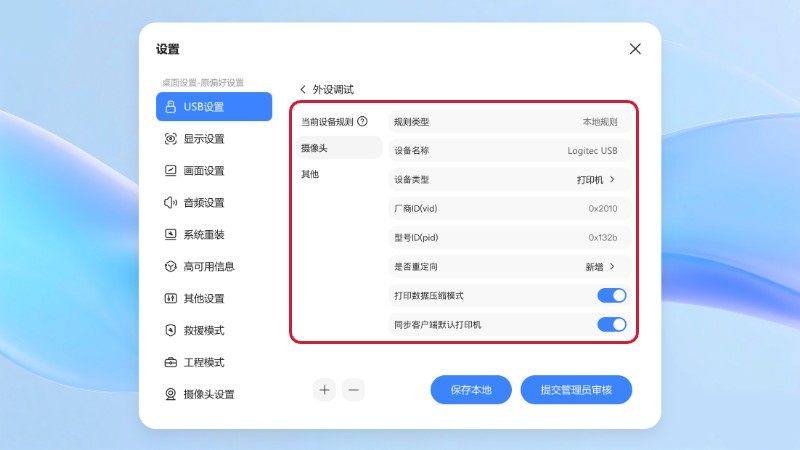Screen dimensions: 800x450
Task: Click the 提交管理员审核 button
Action: pyautogui.click(x=576, y=390)
